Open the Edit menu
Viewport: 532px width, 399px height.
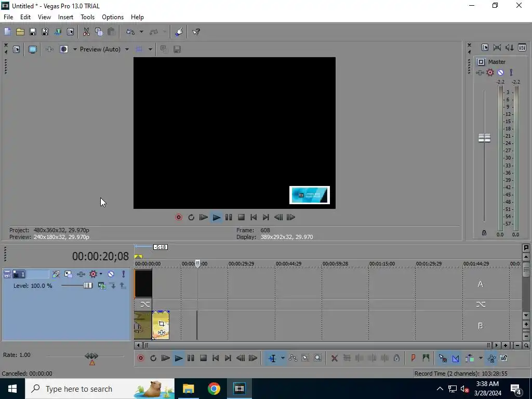tap(25, 17)
